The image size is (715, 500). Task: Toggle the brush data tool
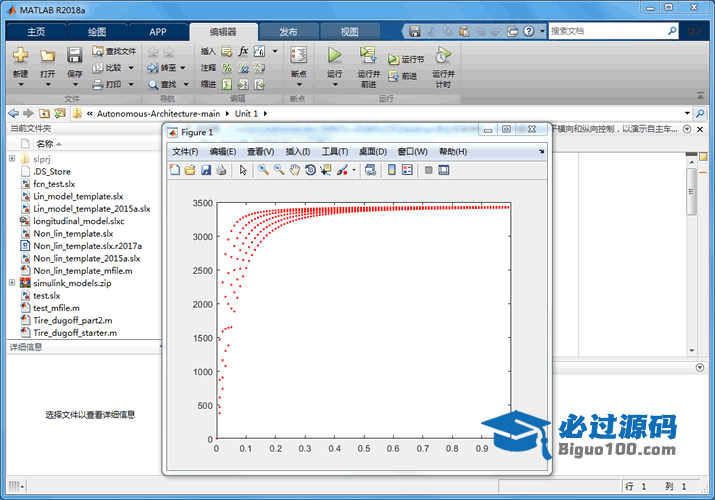[x=342, y=170]
